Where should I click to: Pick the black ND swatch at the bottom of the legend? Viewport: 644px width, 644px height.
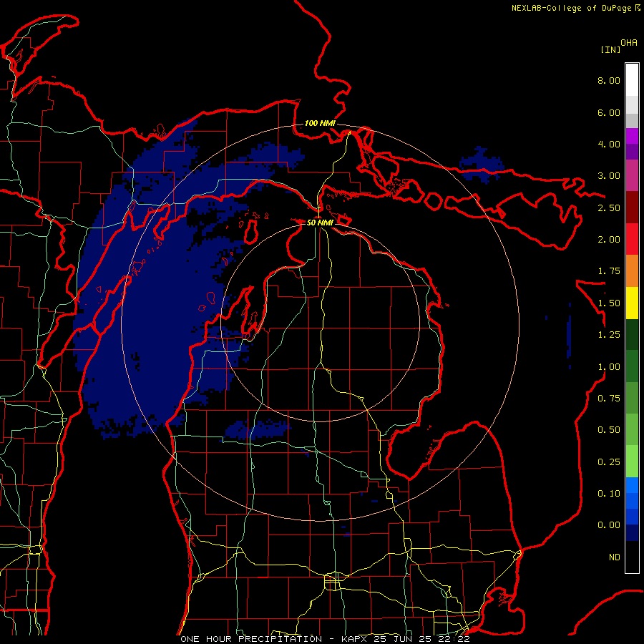tap(632, 557)
